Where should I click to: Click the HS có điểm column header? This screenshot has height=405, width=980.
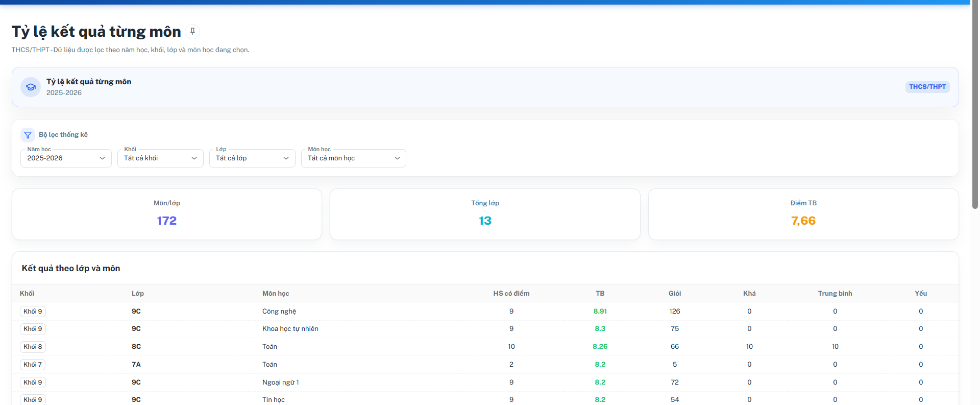click(x=511, y=294)
